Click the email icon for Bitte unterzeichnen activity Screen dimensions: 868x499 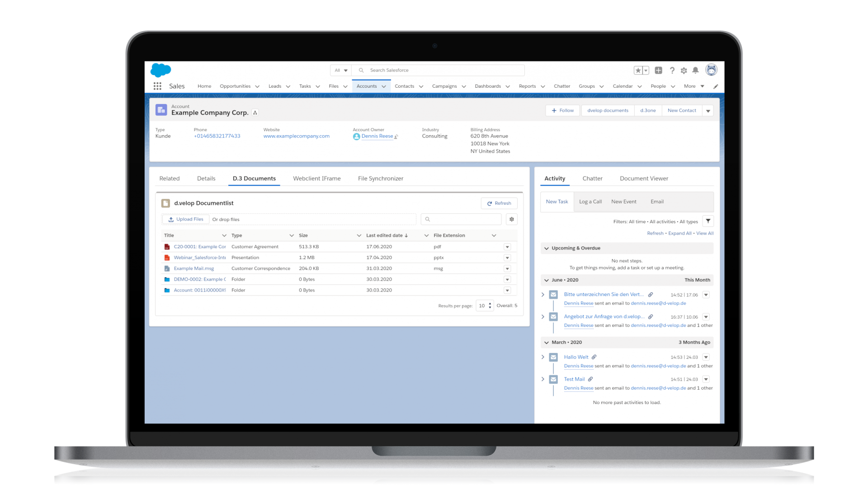coord(553,295)
